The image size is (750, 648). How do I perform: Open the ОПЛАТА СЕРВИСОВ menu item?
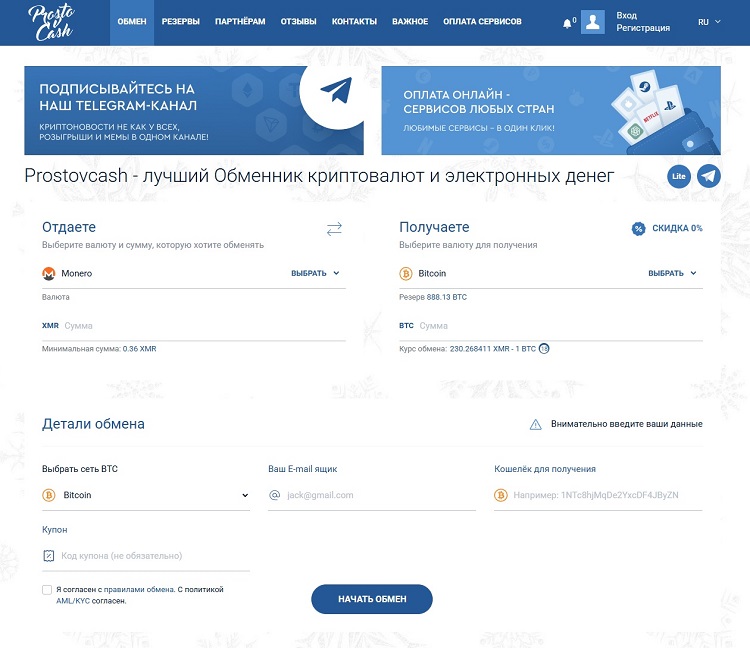pos(482,22)
